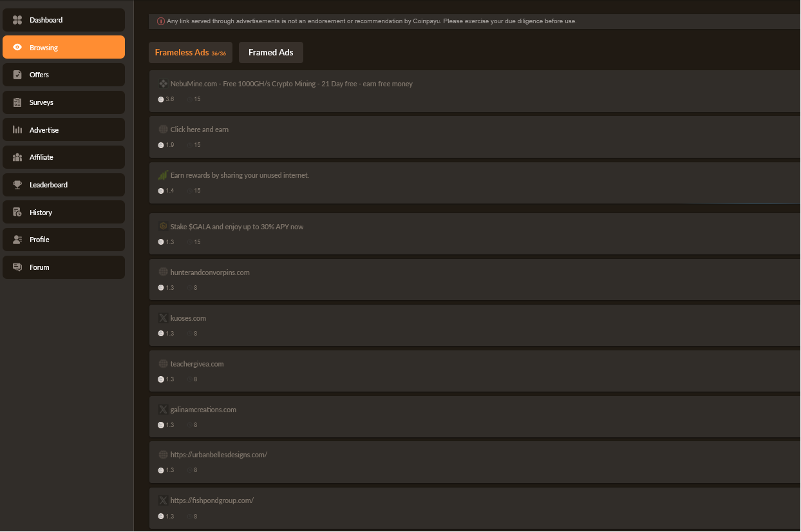Click the Offers clipboard icon
Image resolution: width=801 pixels, height=532 pixels.
17,75
